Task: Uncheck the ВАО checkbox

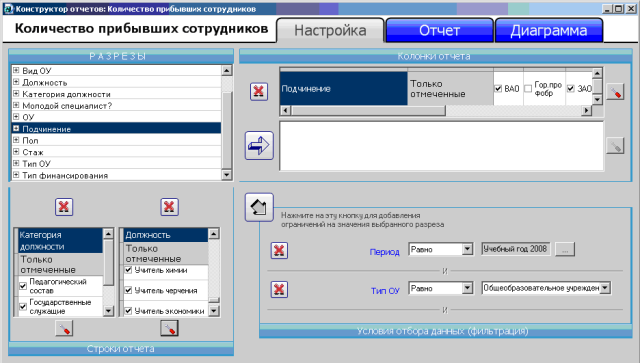Action: point(498,89)
